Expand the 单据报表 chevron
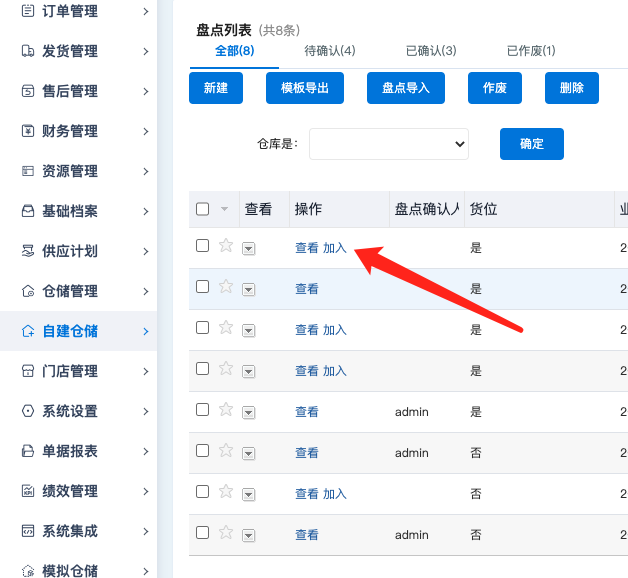The width and height of the screenshot is (628, 578). (x=146, y=451)
